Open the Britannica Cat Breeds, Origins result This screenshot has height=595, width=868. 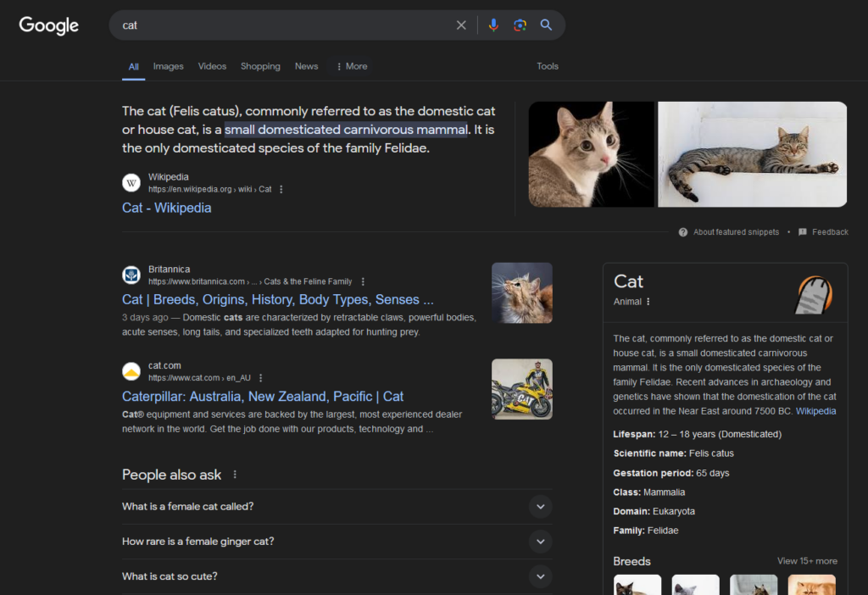pos(278,299)
